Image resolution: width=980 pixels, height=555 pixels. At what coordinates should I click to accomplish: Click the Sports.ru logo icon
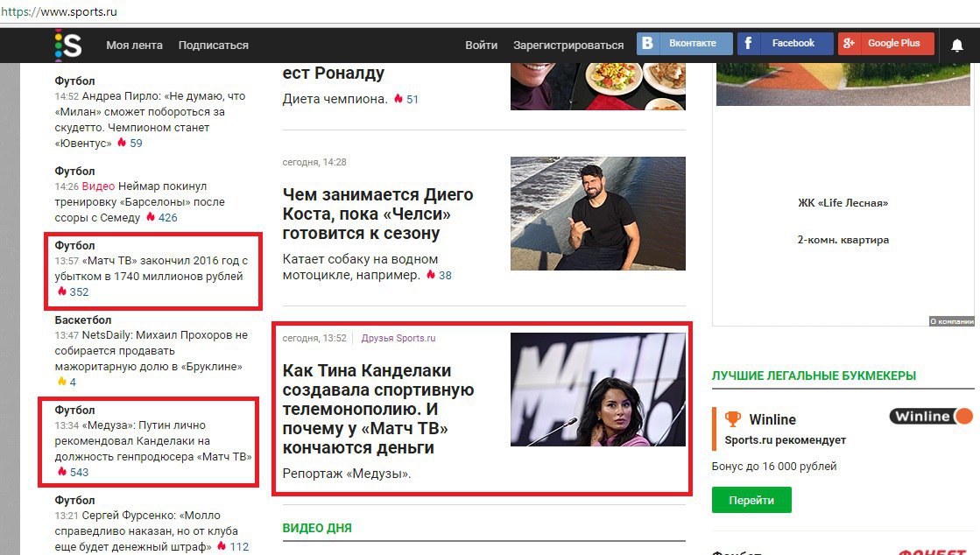click(68, 45)
